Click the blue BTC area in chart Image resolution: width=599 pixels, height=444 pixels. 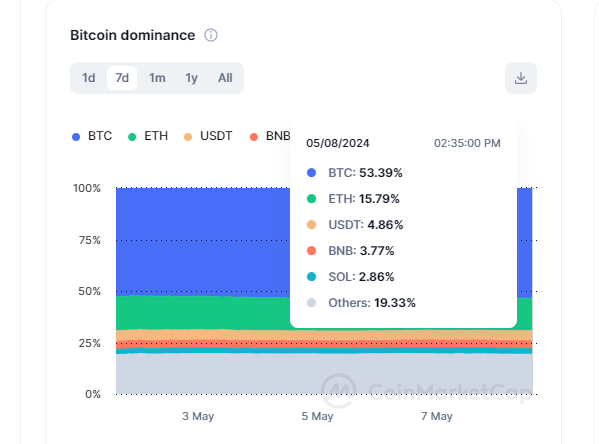[202, 241]
